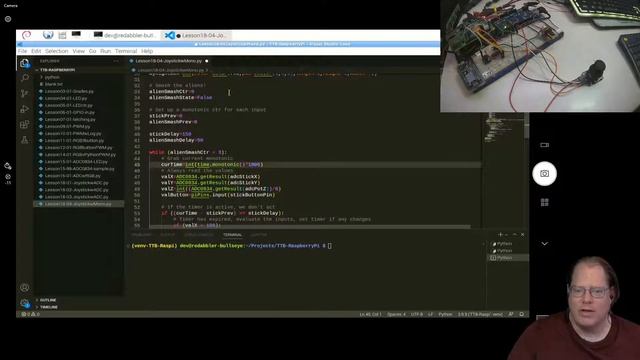Open the Testing flask view
The image size is (640, 360).
click(24, 140)
